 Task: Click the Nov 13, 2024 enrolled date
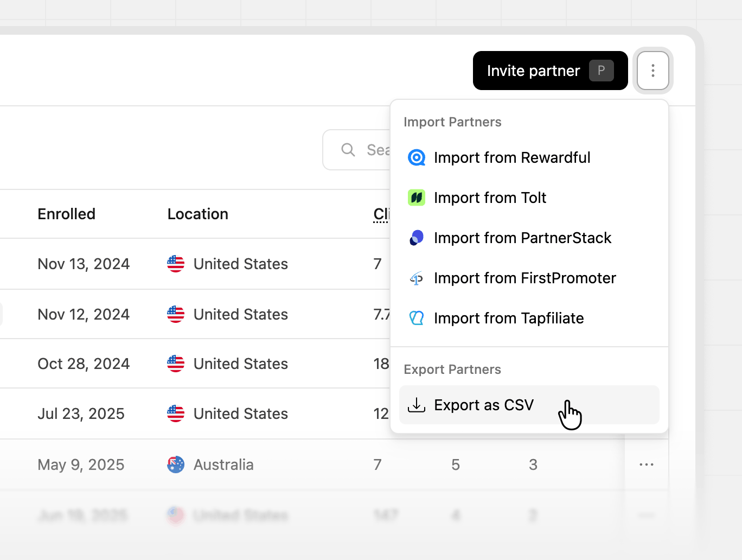84,264
